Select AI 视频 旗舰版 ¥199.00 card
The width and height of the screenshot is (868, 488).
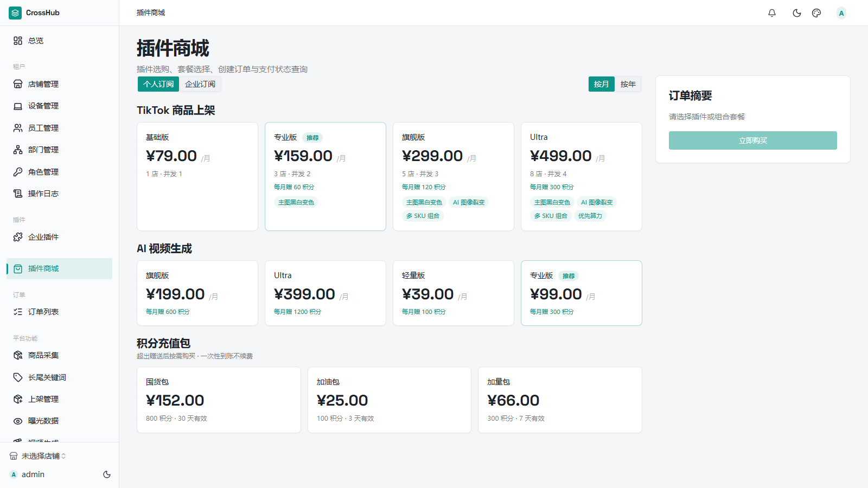click(x=197, y=293)
